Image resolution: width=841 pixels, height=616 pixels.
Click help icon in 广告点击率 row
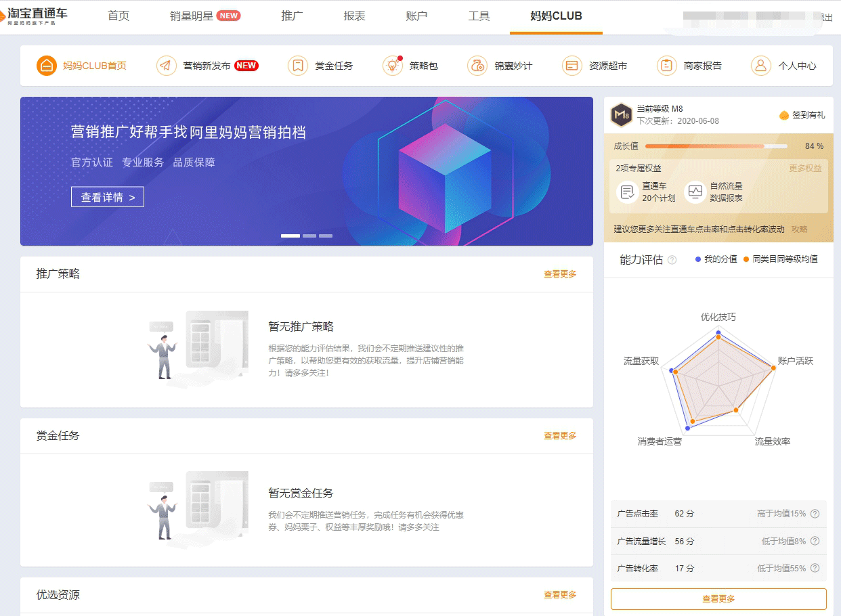click(x=815, y=514)
